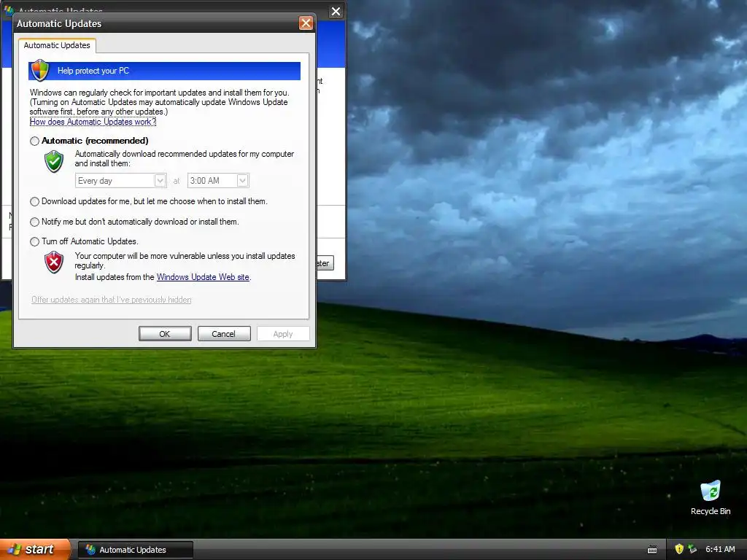Click the 6:41 AM clock in the tray
Image resolution: width=747 pixels, height=560 pixels.
(x=720, y=549)
